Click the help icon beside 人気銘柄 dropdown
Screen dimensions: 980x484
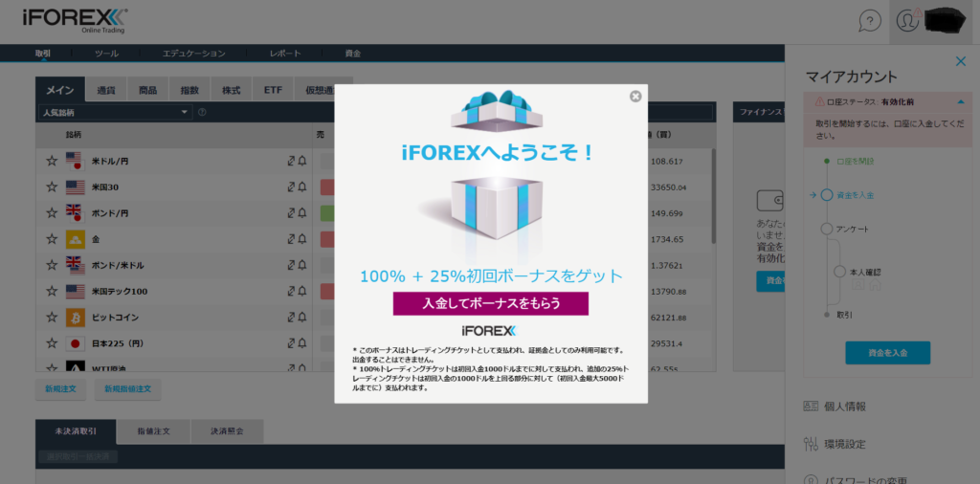point(202,113)
